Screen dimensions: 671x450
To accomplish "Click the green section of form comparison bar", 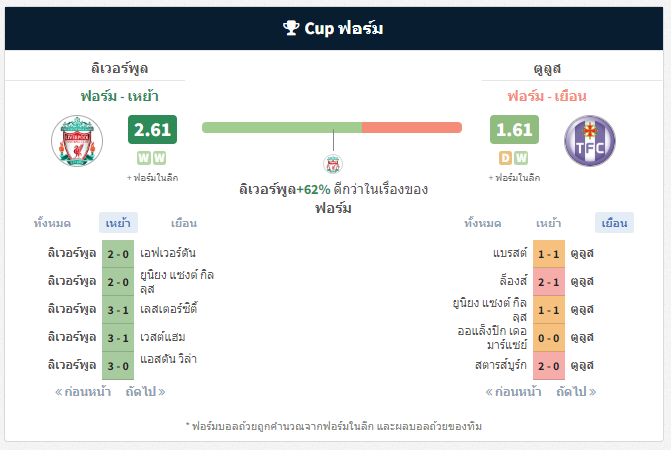I will pos(282,127).
